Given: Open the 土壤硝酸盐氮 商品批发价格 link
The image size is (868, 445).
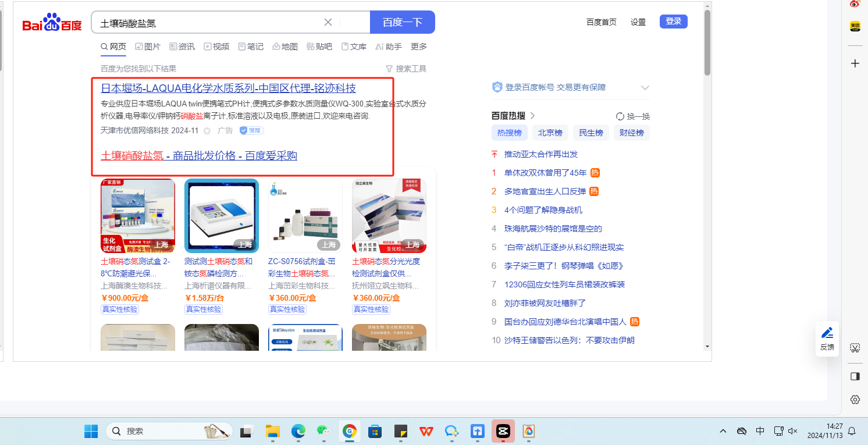Looking at the screenshot, I should click(199, 155).
